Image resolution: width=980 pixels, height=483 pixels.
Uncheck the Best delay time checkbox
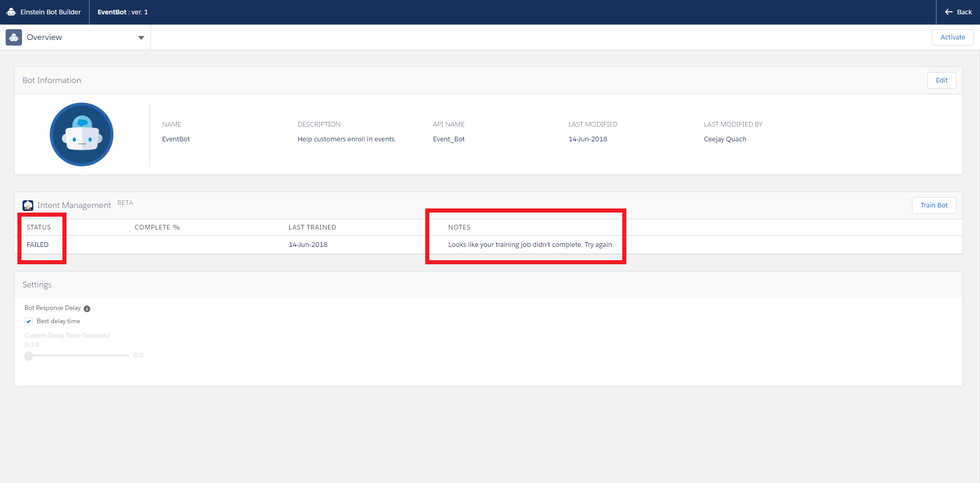pyautogui.click(x=29, y=321)
